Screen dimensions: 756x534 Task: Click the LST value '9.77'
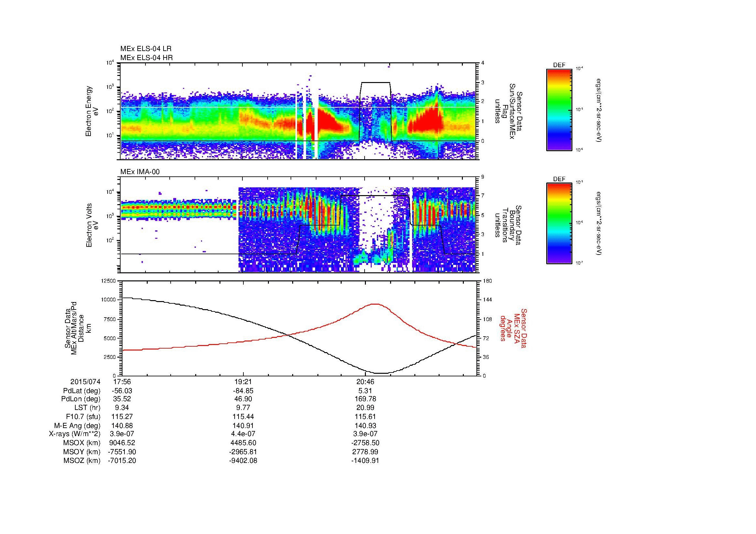[x=243, y=408]
